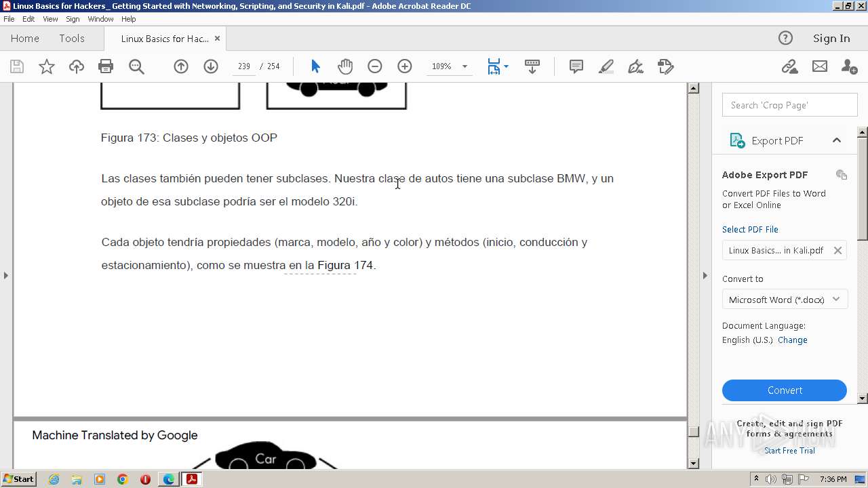Image resolution: width=868 pixels, height=488 pixels.
Task: Click the Export PDF panel icon
Action: (x=737, y=140)
